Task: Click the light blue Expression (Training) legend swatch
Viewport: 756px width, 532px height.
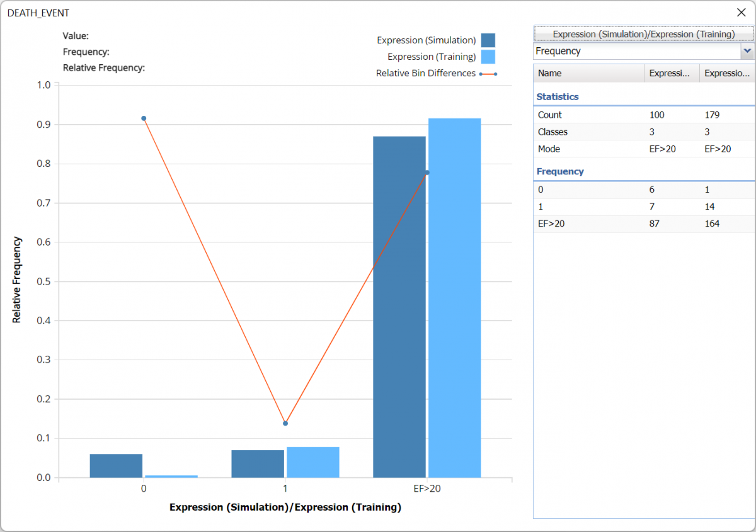Action: (488, 57)
